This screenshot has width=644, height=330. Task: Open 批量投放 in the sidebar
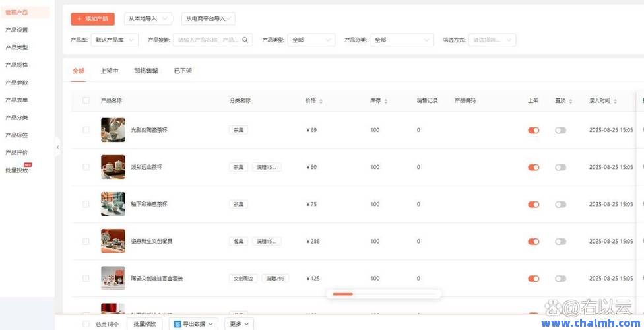(x=17, y=170)
